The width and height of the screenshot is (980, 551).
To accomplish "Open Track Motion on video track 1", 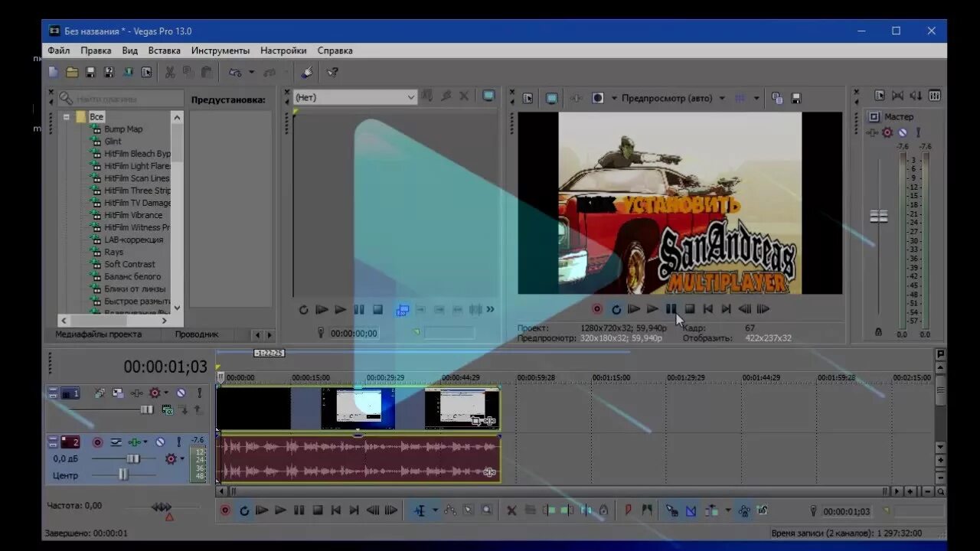I will pyautogui.click(x=118, y=393).
